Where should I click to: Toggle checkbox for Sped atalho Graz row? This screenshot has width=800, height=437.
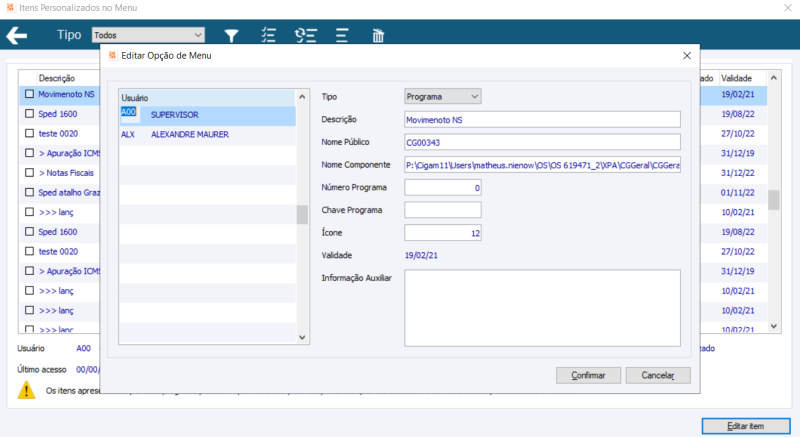pos(30,192)
